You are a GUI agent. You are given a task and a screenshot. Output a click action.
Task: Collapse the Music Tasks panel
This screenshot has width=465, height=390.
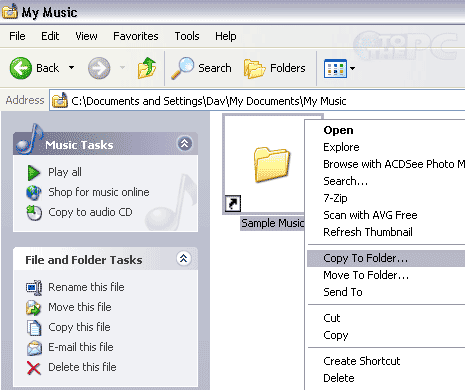[x=184, y=144]
